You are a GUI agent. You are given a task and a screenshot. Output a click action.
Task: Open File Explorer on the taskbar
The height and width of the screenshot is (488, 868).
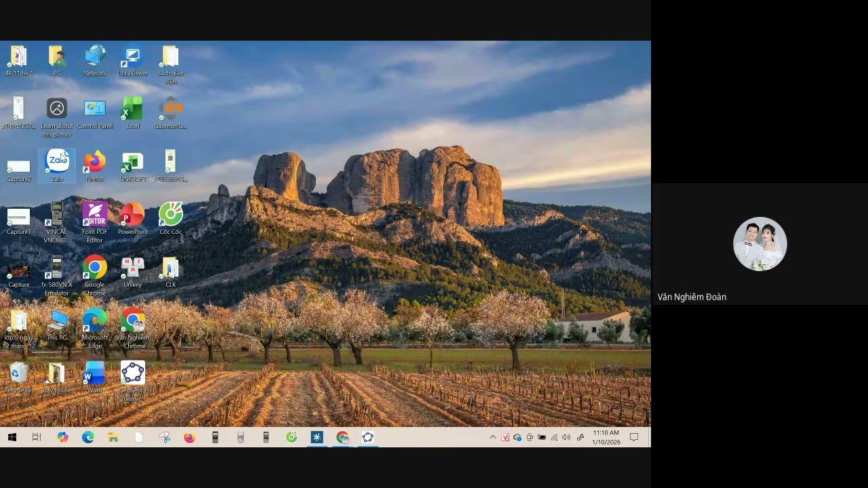[113, 438]
